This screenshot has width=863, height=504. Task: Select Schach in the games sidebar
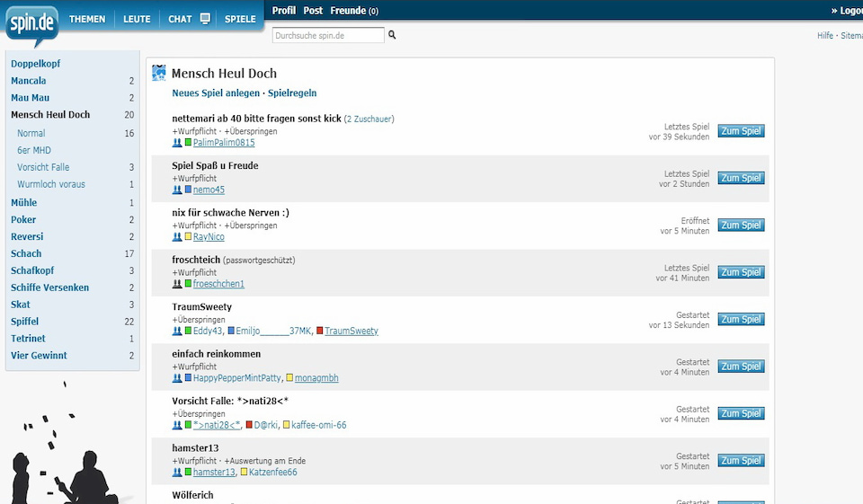26,254
